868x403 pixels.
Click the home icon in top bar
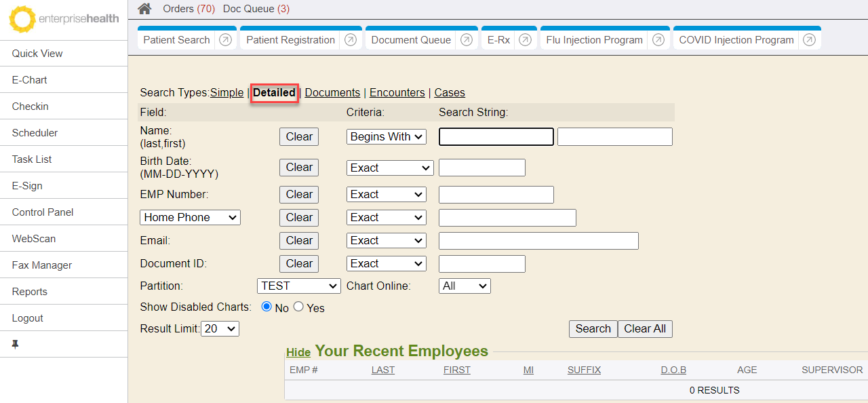click(144, 9)
